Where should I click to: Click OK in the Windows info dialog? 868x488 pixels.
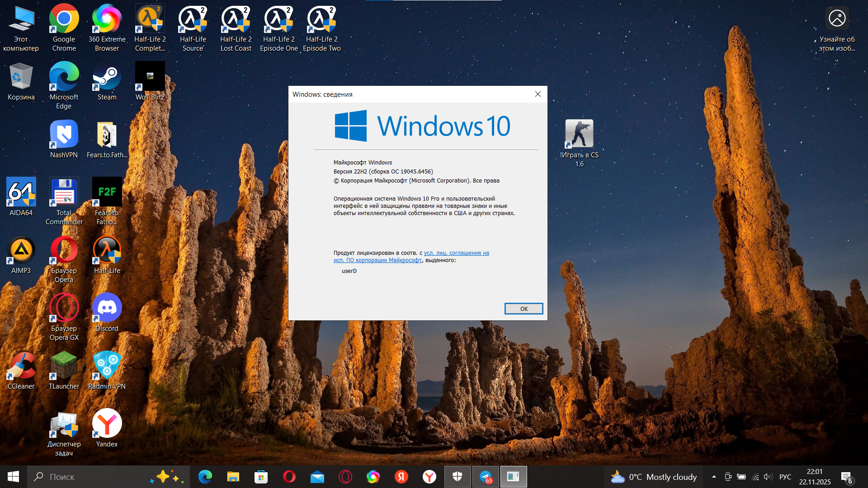coord(524,309)
